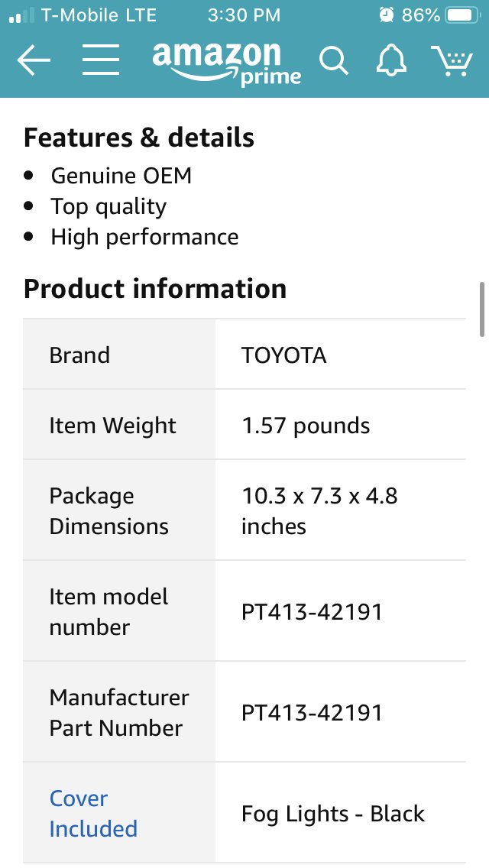The height and width of the screenshot is (868, 489).
Task: Tap the Manufacturer Part Number row label
Action: click(119, 712)
